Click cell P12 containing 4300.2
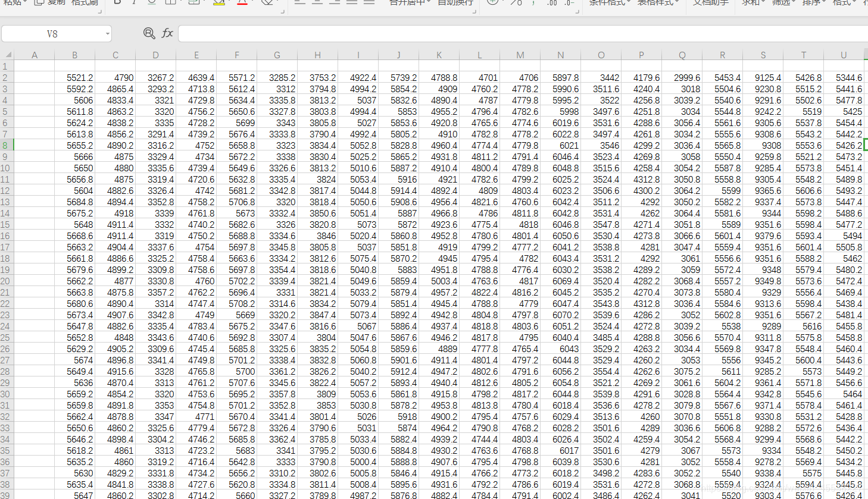The height and width of the screenshot is (499, 868). 642,191
